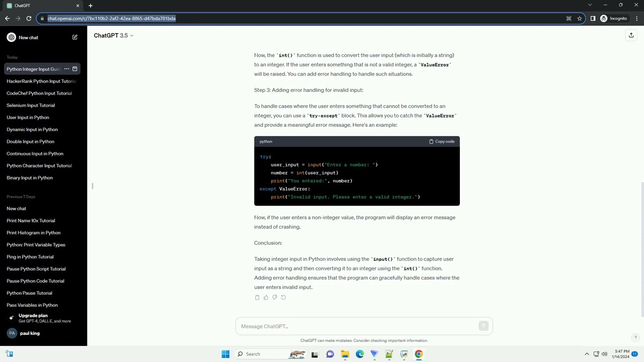Open the browser side panel icon
The height and width of the screenshot is (362, 644).
point(593,19)
